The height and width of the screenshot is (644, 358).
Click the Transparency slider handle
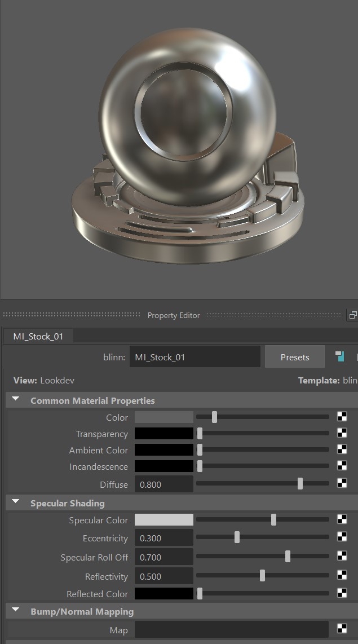pyautogui.click(x=200, y=433)
